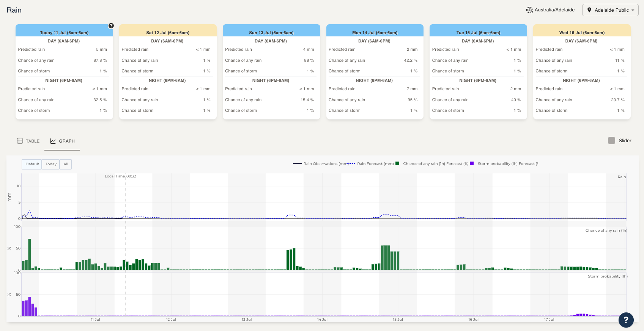Click the Today range button

[x=51, y=164]
